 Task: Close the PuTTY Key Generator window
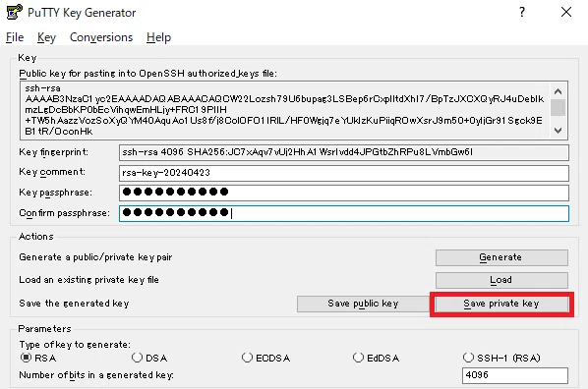click(x=565, y=12)
